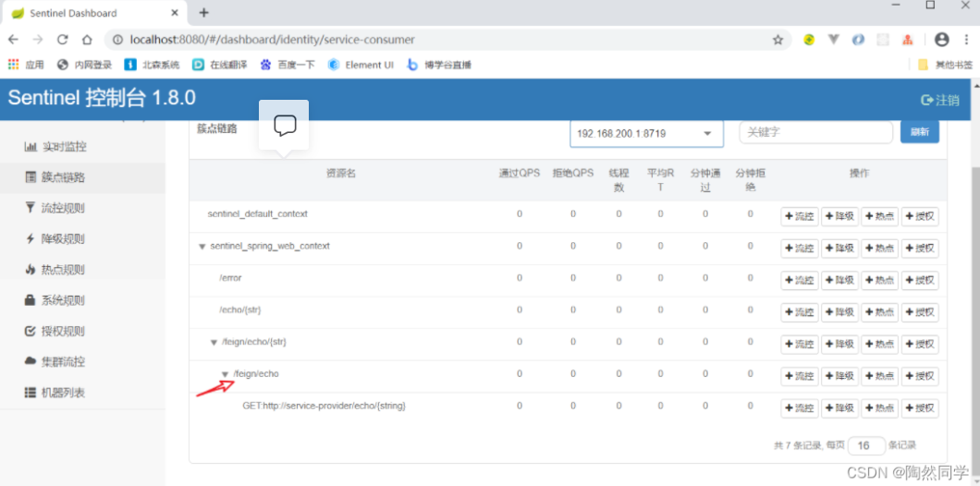Add 流控 rule for sentinel_spring_web_context
980x486 pixels.
click(x=800, y=248)
